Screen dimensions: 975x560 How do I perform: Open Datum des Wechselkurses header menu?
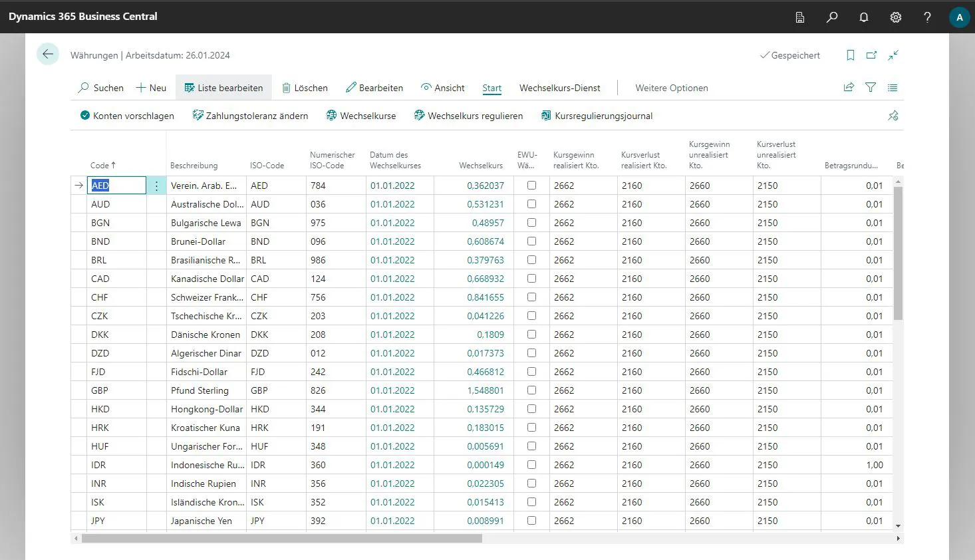(395, 160)
